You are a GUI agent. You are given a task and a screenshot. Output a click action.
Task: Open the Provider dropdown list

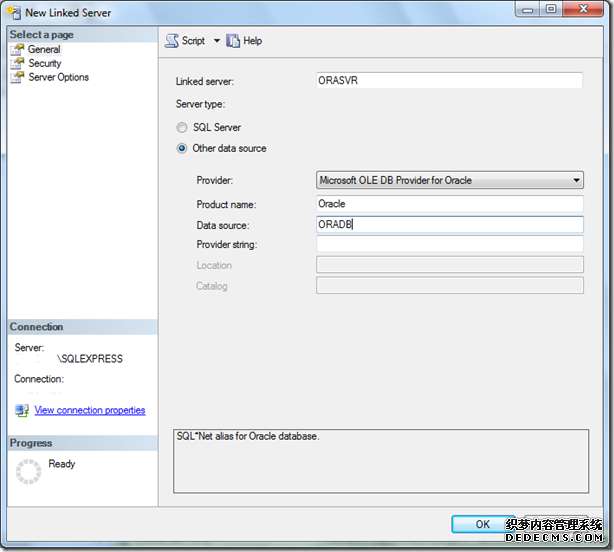pos(576,180)
